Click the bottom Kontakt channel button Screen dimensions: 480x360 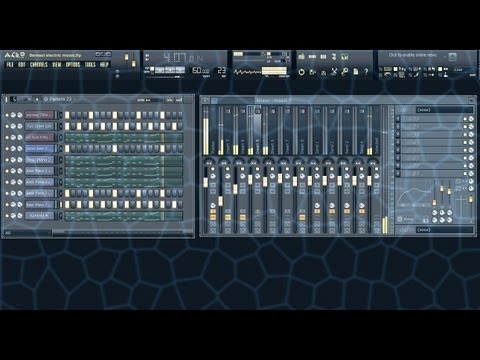[x=39, y=216]
